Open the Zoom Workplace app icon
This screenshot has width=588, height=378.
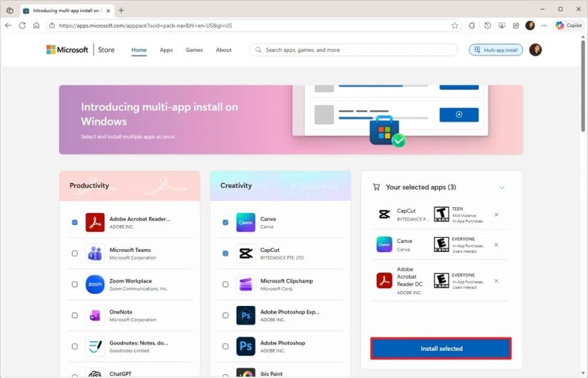click(95, 284)
